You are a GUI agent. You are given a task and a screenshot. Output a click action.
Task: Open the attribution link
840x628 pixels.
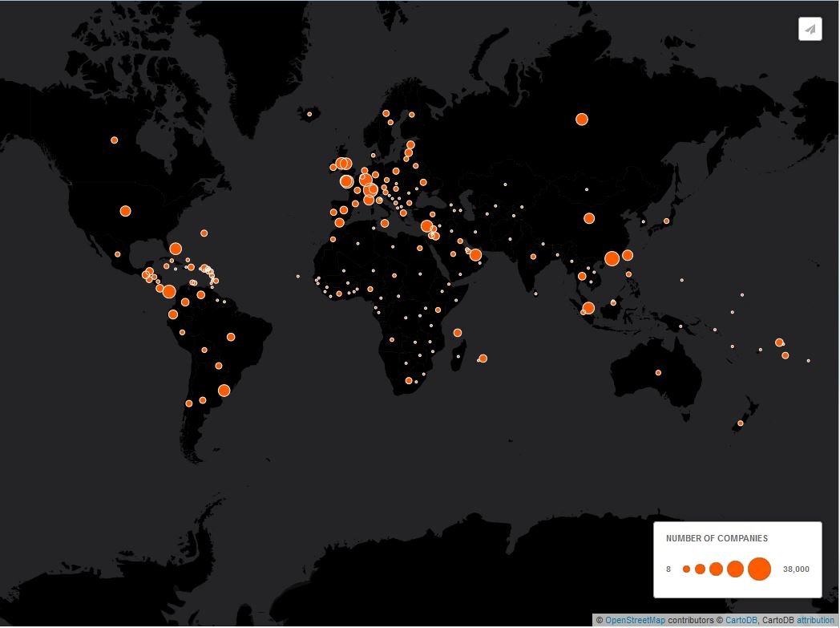click(x=815, y=620)
